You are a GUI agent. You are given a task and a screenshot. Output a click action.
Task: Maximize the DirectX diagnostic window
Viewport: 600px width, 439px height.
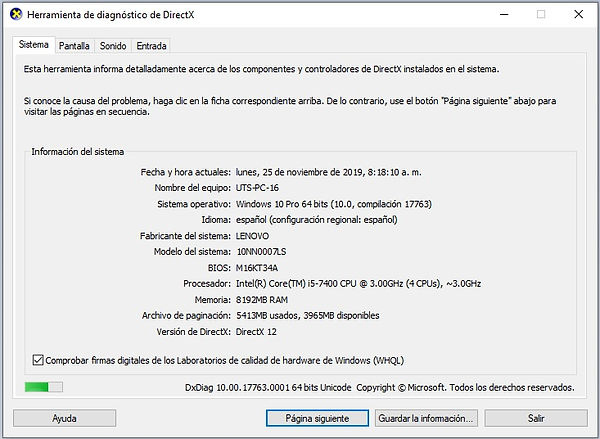541,15
